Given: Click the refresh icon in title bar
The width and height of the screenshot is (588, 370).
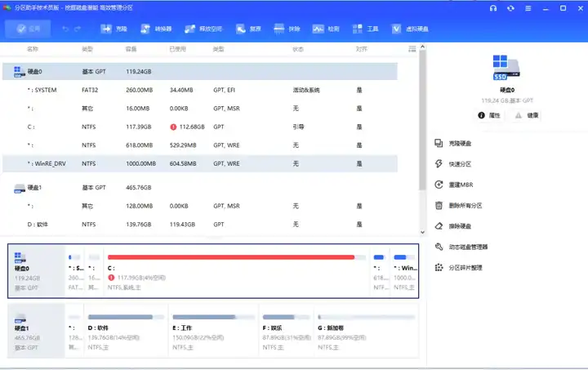Looking at the screenshot, I should (510, 8).
